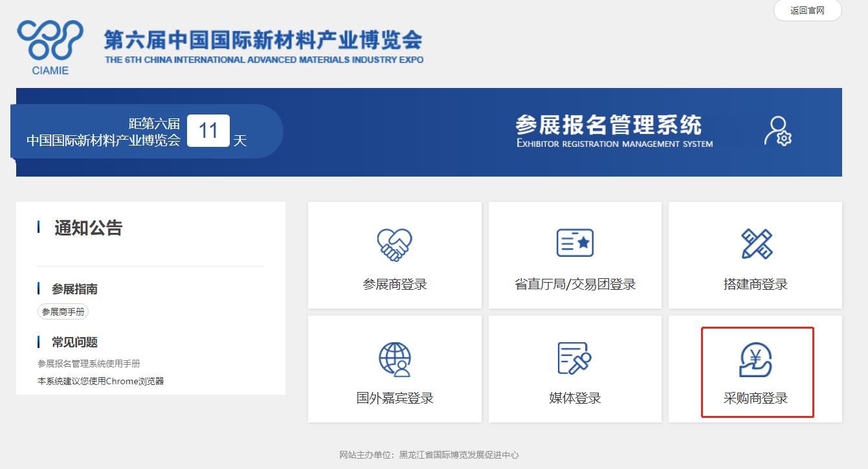The height and width of the screenshot is (469, 868).
Task: Click the 返回官网 button
Action: (807, 10)
